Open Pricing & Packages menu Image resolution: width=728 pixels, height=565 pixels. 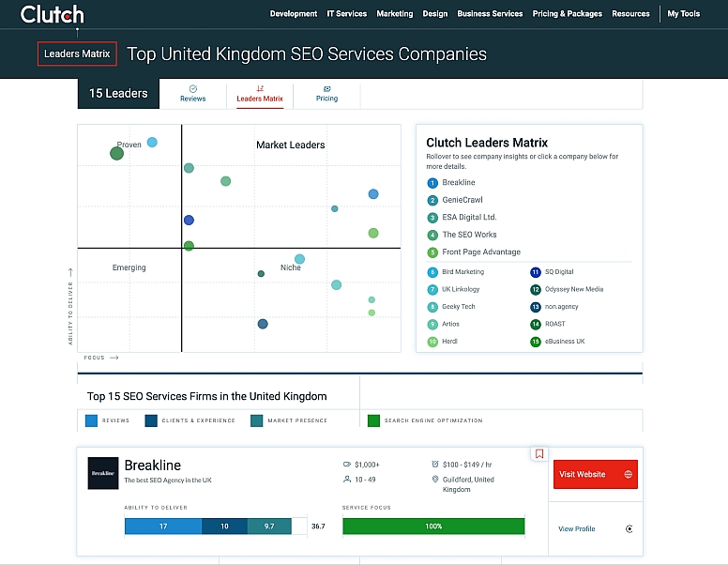(567, 14)
